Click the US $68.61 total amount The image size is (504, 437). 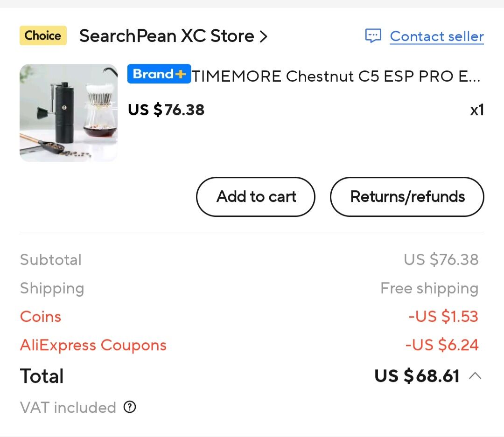point(417,376)
